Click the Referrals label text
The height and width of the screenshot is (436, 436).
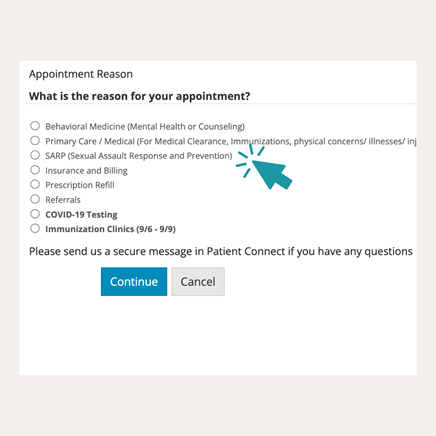pyautogui.click(x=63, y=200)
